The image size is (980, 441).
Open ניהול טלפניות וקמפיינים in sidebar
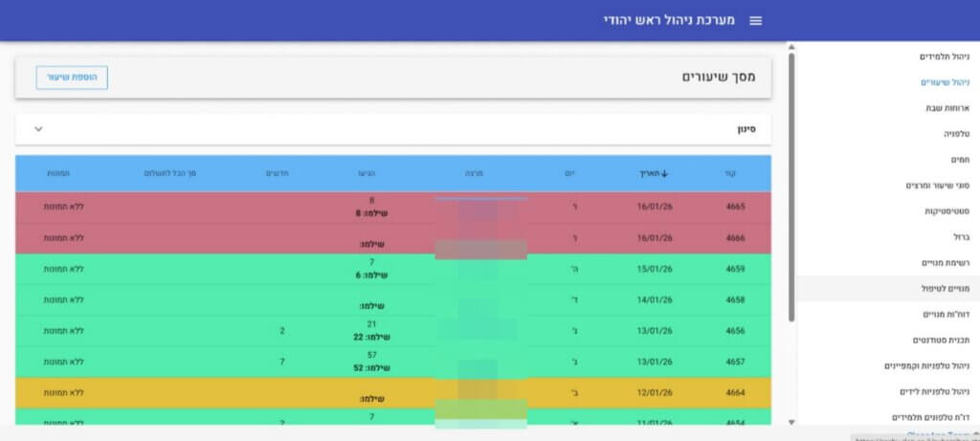926,366
